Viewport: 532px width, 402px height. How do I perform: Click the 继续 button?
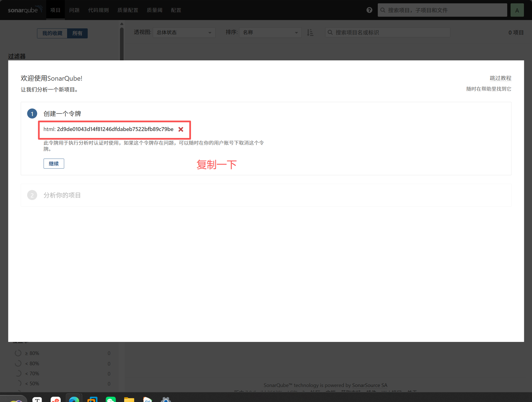point(54,164)
